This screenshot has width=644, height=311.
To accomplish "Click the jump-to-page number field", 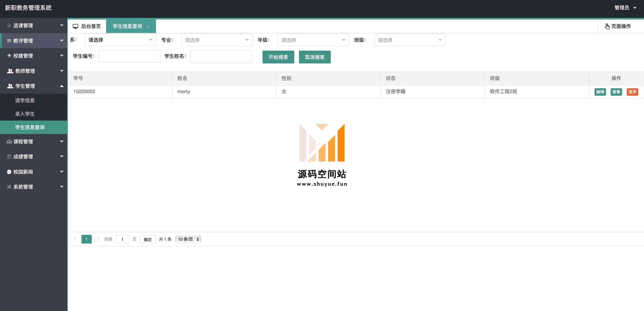I will click(122, 239).
